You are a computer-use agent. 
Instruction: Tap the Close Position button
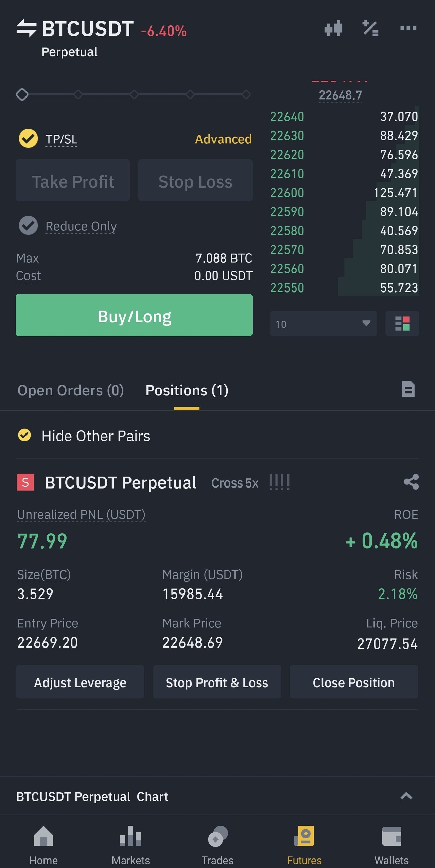(x=353, y=683)
